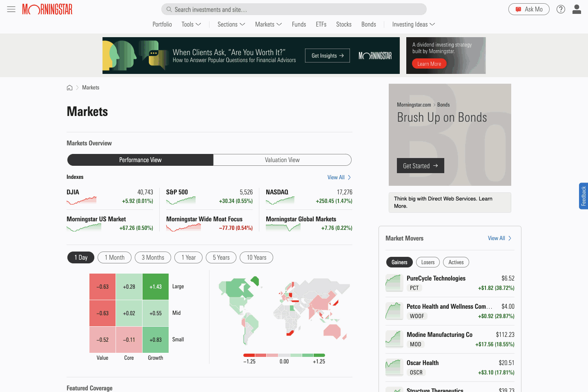Open Stocks in navigation bar
Viewport: 588px width, 392px height.
344,24
